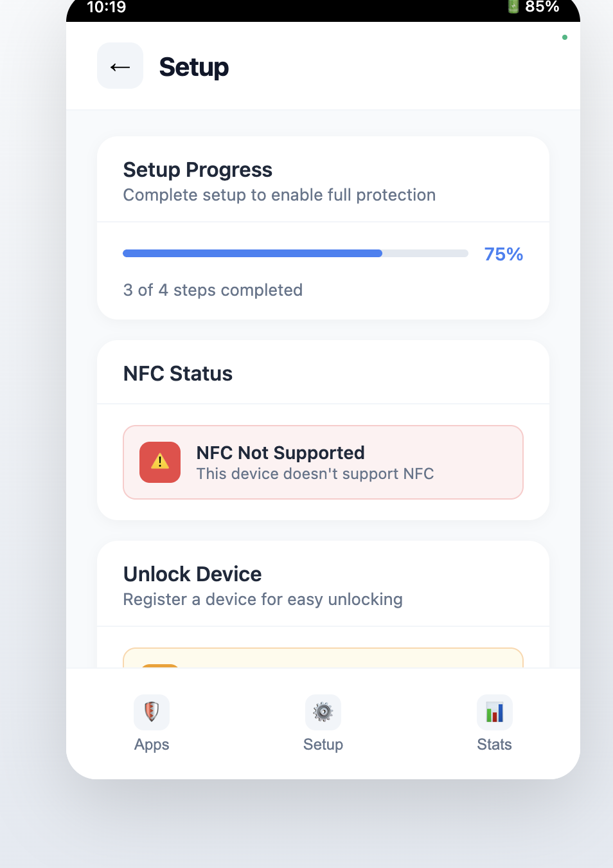613x868 pixels.
Task: Click the partially visible orange icon
Action: point(159,665)
